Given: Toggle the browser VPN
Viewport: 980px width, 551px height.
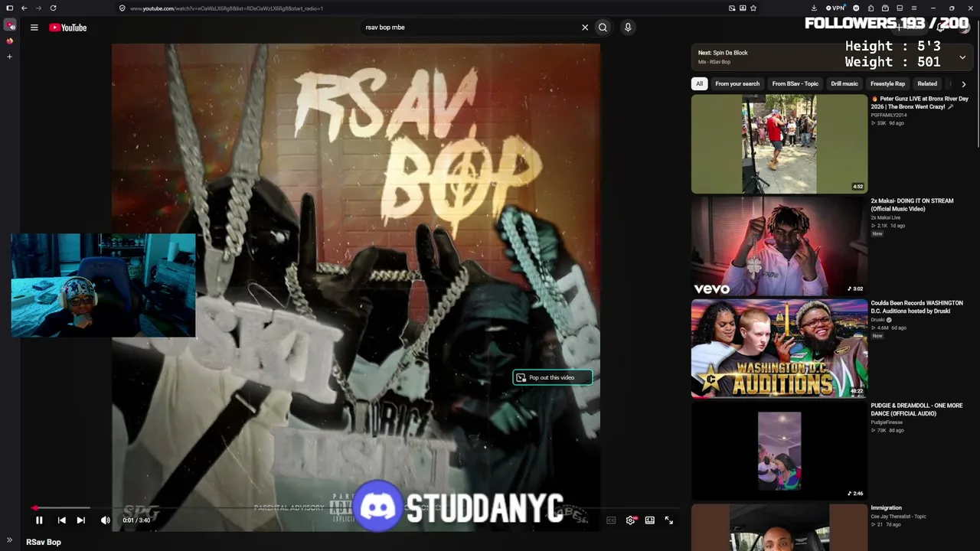Looking at the screenshot, I should pos(835,8).
